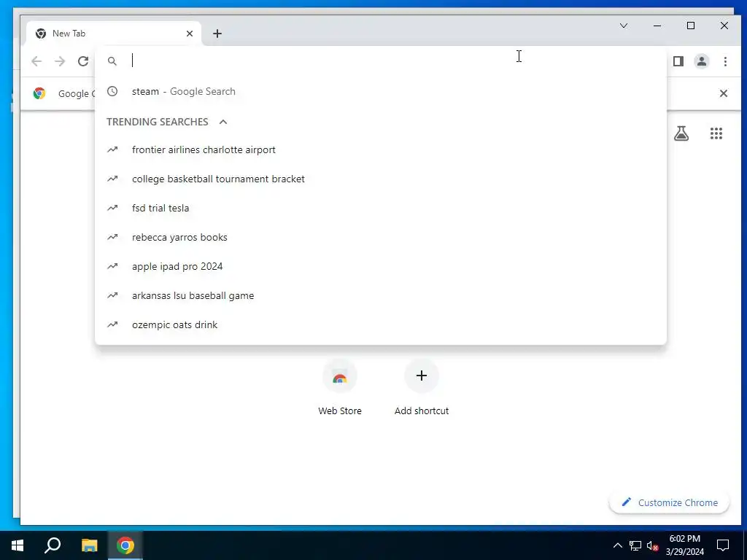
Task: Open the taskbar clock and date
Action: [x=684, y=545]
